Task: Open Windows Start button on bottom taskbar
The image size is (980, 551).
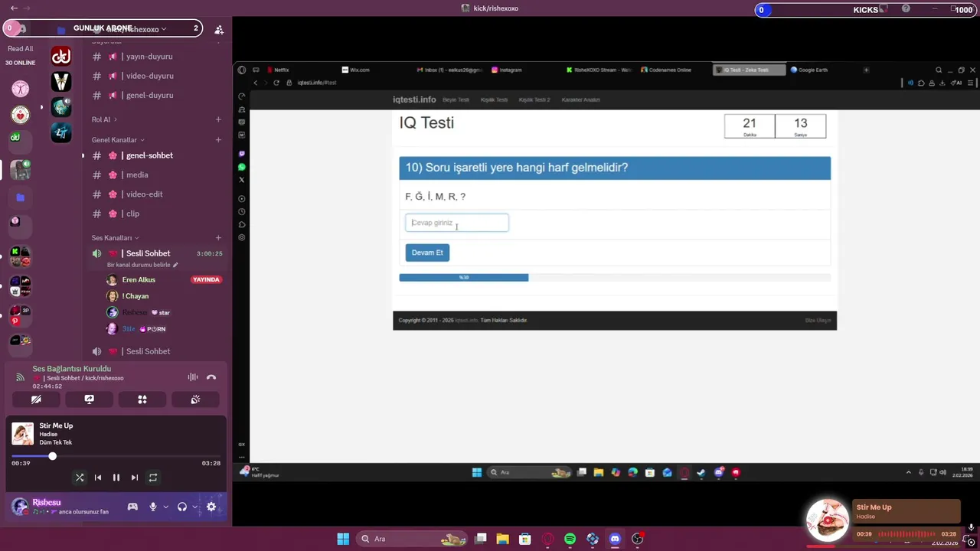Action: (343, 539)
